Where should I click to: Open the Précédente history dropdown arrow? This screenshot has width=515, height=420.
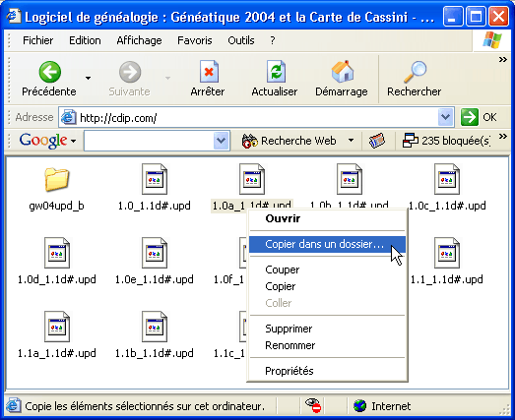pyautogui.click(x=88, y=78)
